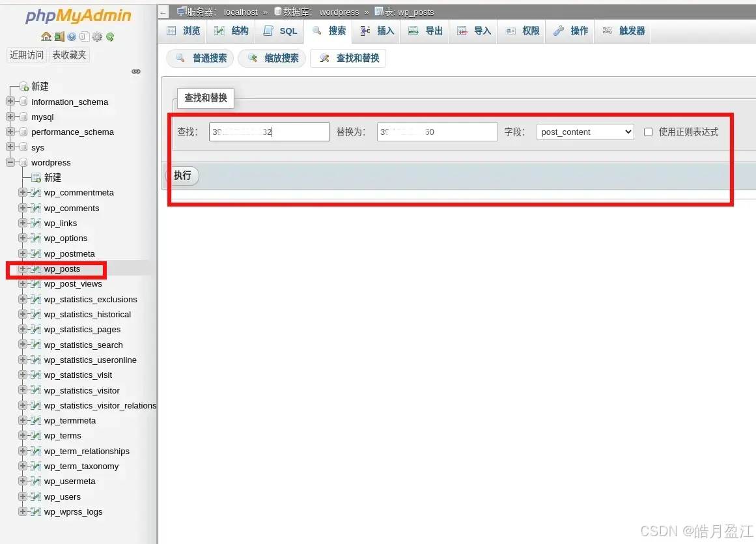
Task: Click the mysql database icon
Action: [23, 117]
